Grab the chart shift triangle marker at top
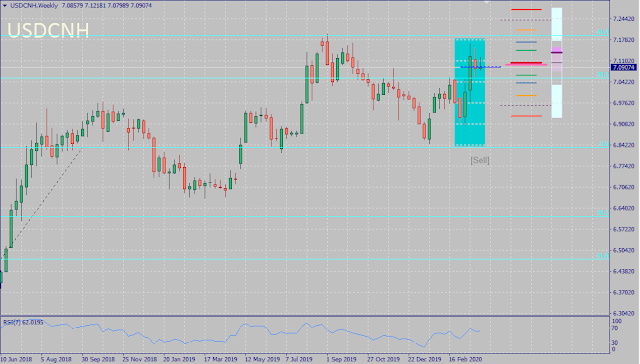Screen dimensions: 640x364 coord(486,2)
